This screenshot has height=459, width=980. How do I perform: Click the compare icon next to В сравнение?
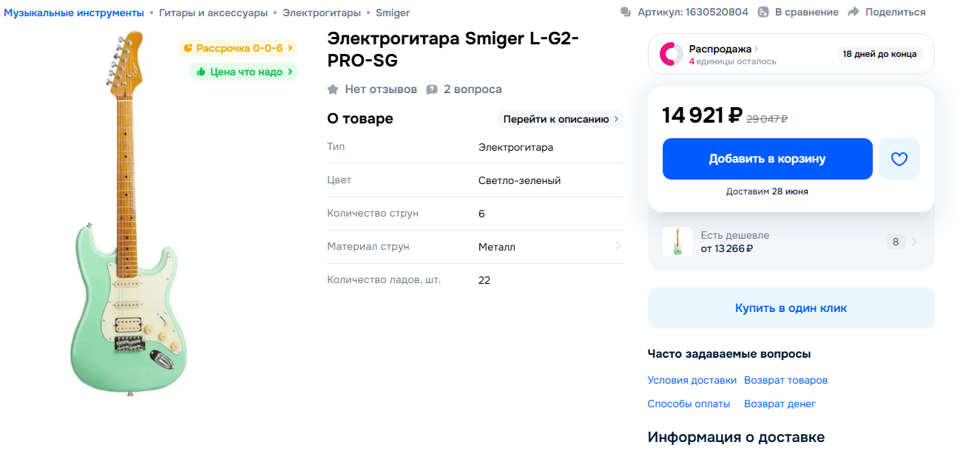pyautogui.click(x=764, y=12)
